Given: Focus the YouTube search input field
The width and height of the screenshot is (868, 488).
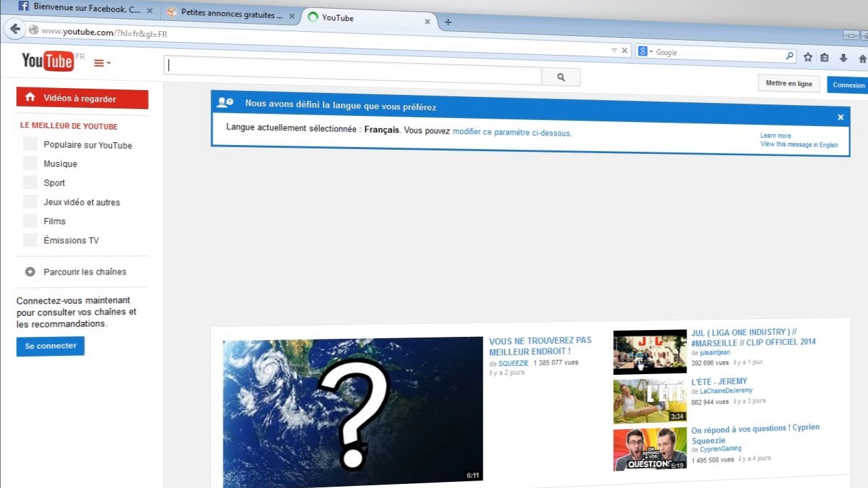Looking at the screenshot, I should (x=353, y=70).
